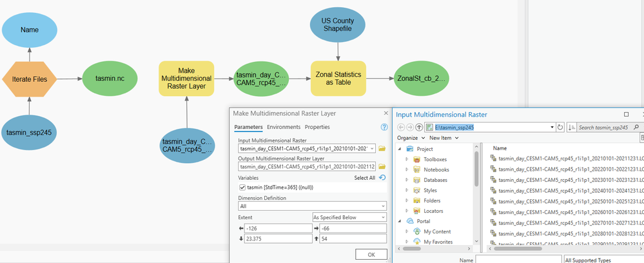Screen dimensions: 644x263
Task: Collapse the Project tree node
Action: (x=399, y=149)
